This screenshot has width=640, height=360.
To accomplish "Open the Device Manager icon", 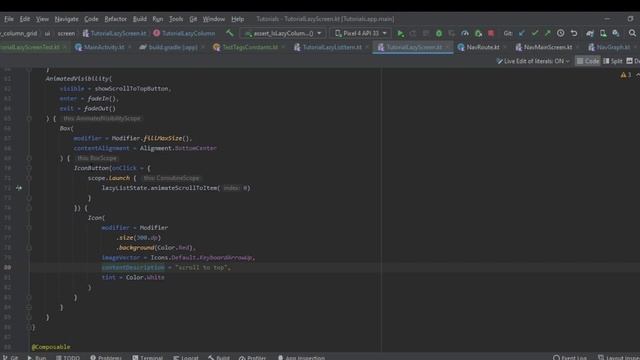I will click(x=603, y=33).
